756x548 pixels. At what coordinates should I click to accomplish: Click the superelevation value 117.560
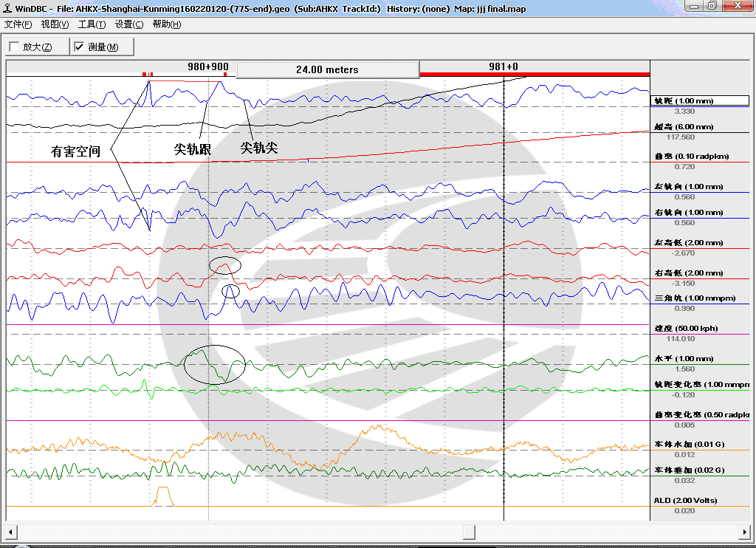point(681,137)
